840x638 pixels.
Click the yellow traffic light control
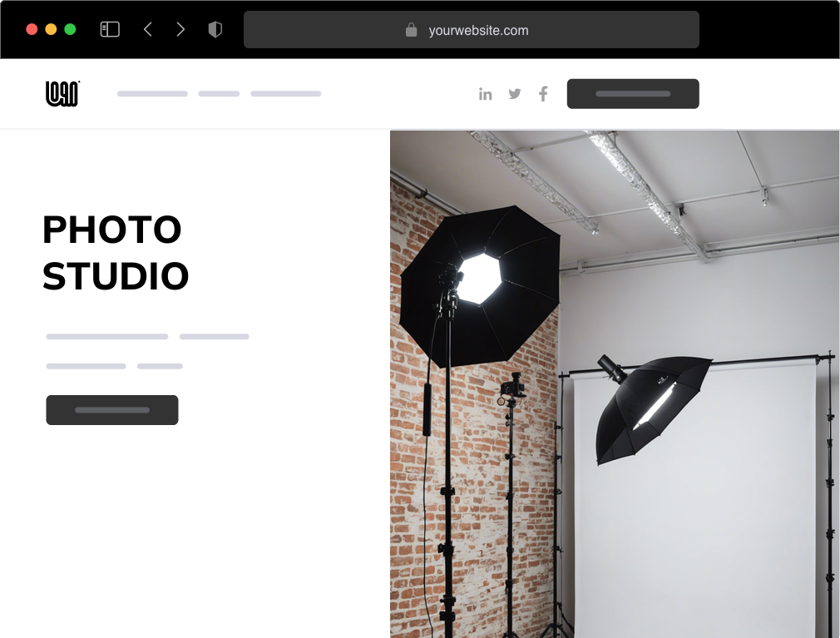(51, 27)
